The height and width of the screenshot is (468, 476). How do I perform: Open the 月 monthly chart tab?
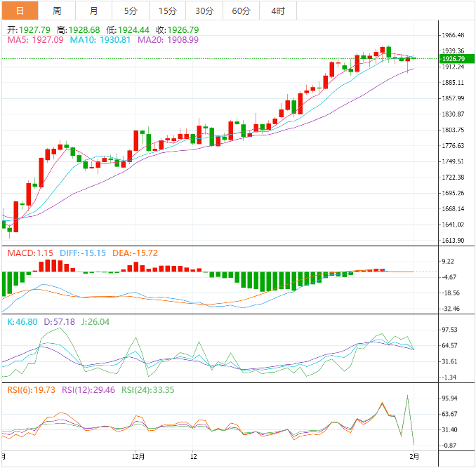point(94,11)
